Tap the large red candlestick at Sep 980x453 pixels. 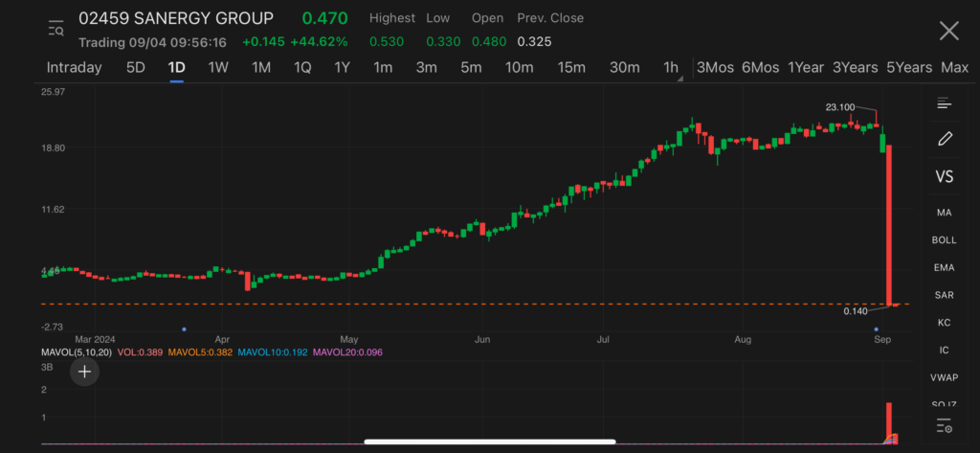[889, 225]
